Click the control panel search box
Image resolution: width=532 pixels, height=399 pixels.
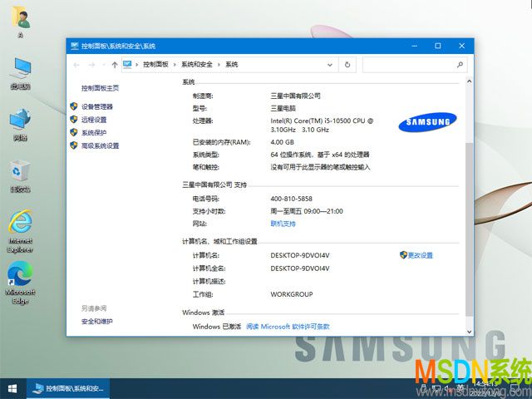pos(415,65)
